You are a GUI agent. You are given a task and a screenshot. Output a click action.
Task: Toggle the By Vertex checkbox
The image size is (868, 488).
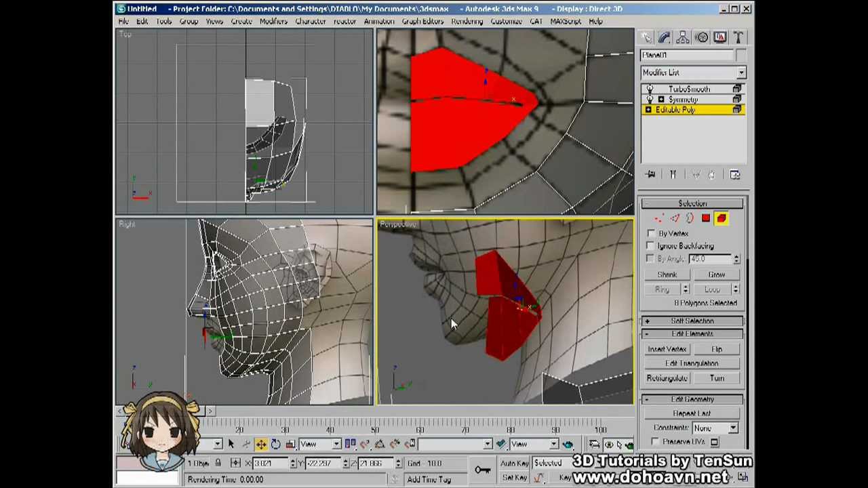coord(651,233)
